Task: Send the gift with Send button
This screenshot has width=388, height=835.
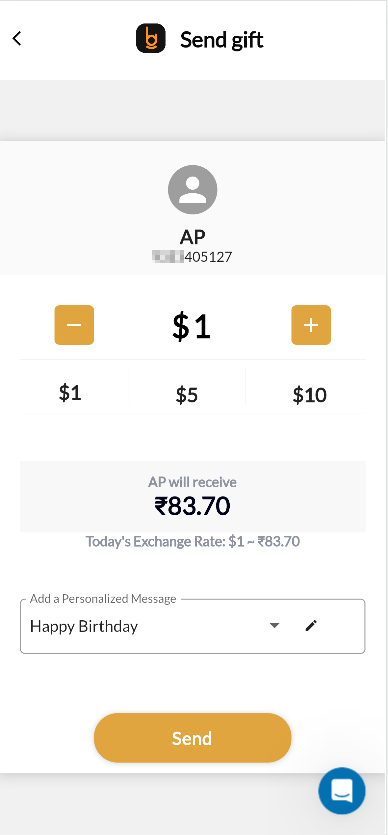Action: pyautogui.click(x=193, y=738)
